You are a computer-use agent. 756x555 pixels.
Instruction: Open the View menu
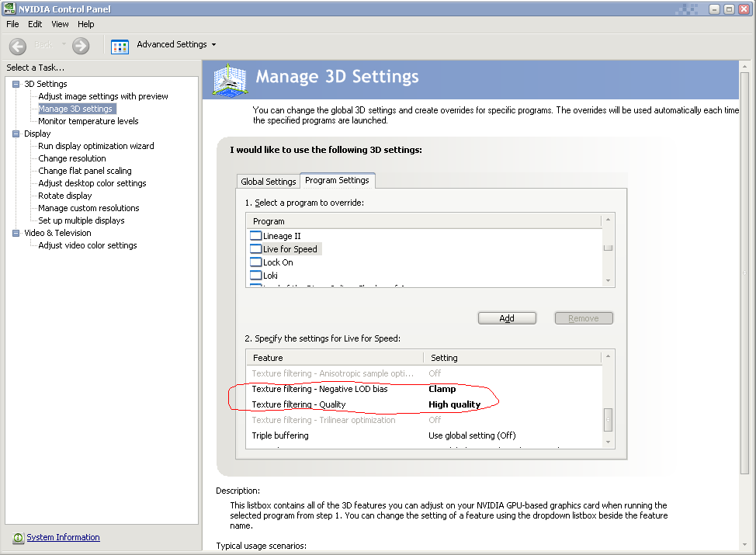(x=60, y=24)
